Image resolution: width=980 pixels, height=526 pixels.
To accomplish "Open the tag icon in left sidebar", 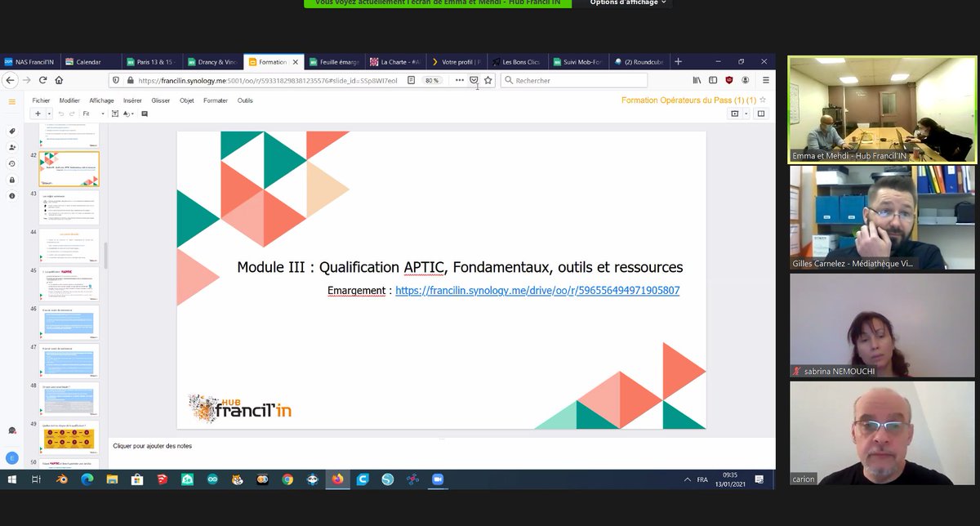I will click(x=11, y=131).
